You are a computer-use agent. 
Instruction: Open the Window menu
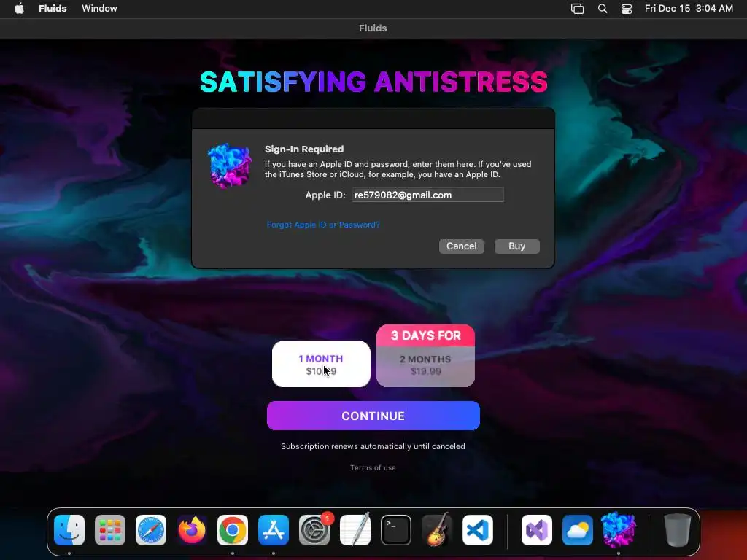point(99,9)
